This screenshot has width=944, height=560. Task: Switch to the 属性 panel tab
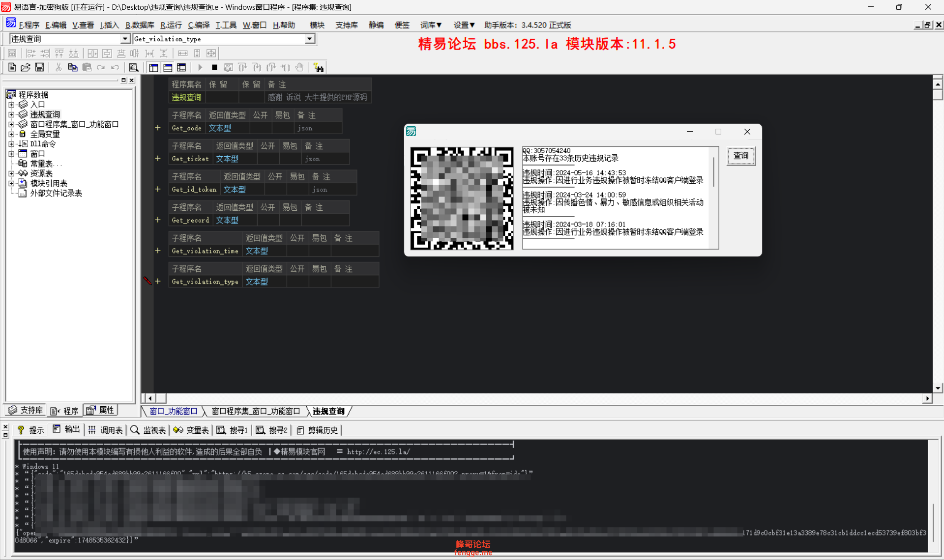click(101, 410)
